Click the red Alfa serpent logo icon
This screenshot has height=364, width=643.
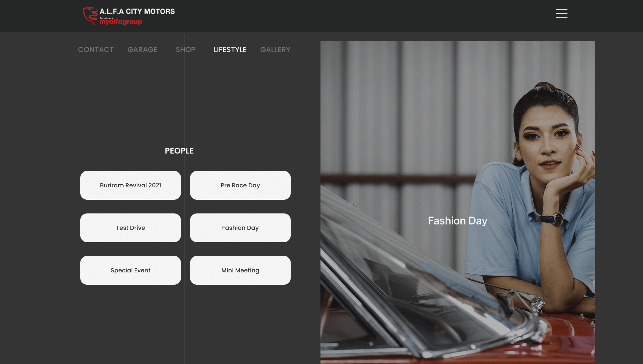click(x=90, y=16)
